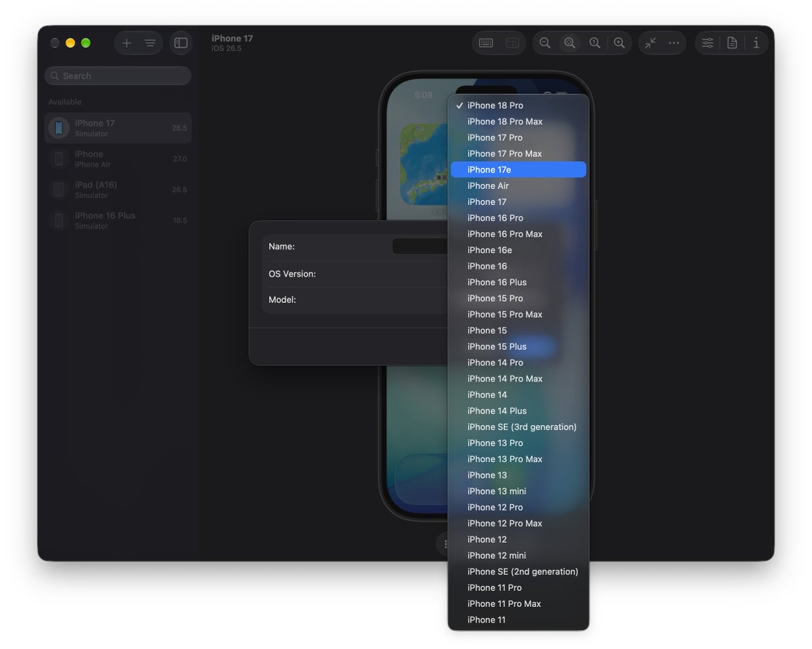Select iPhone 13 mini model
The height and width of the screenshot is (649, 812).
pyautogui.click(x=518, y=491)
